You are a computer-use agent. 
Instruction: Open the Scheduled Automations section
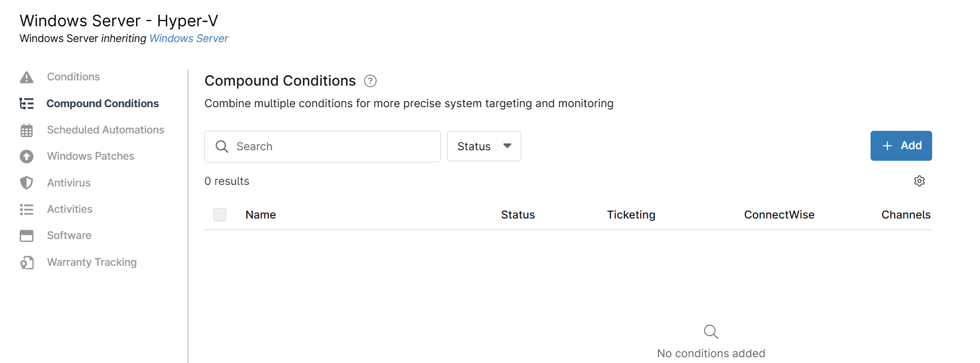(x=105, y=130)
